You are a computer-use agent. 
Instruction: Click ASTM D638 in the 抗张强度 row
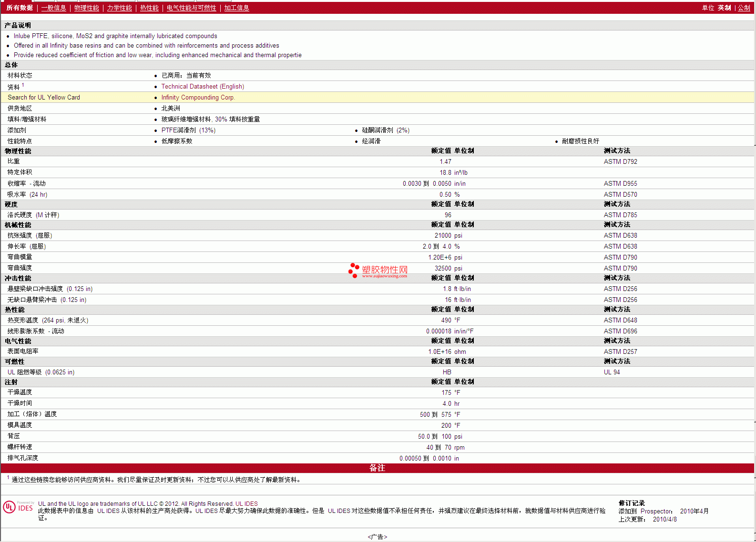620,236
